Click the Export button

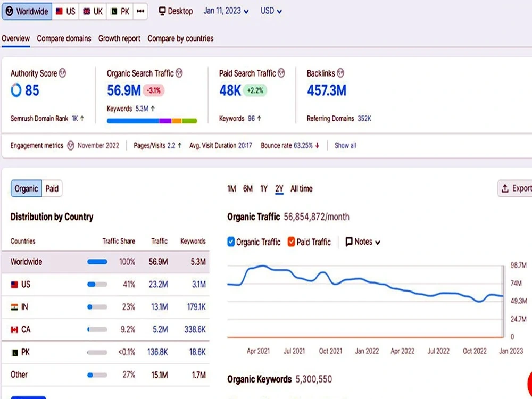click(515, 188)
